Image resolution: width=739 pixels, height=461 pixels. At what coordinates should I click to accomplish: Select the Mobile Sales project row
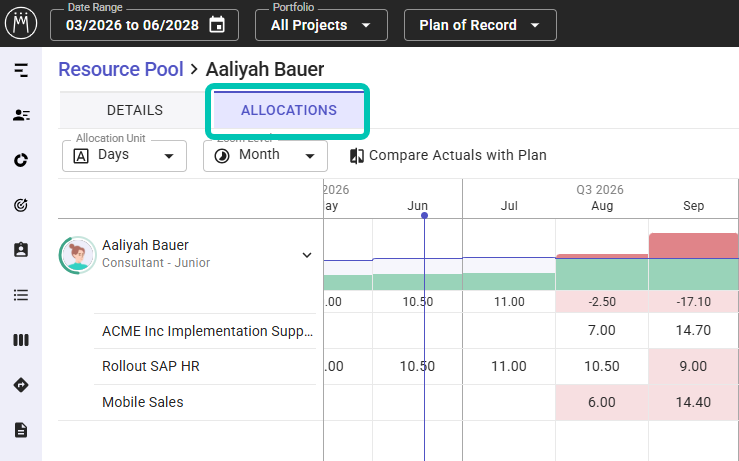143,402
